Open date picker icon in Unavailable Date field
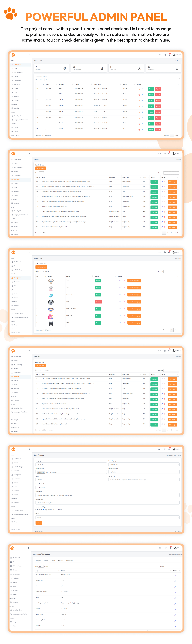Screen dimensions: 192x644 [105, 487]
